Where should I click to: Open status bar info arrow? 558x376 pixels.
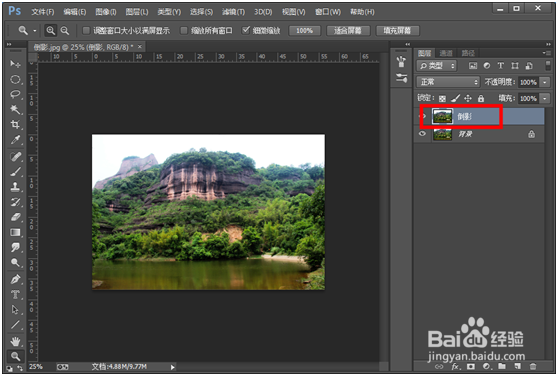pos(172,367)
